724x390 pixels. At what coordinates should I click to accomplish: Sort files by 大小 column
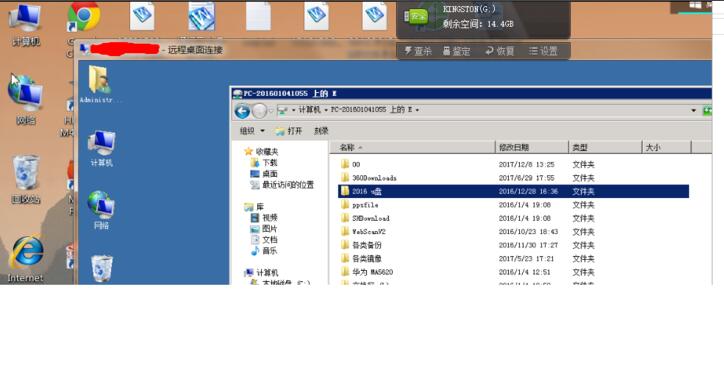click(x=667, y=147)
